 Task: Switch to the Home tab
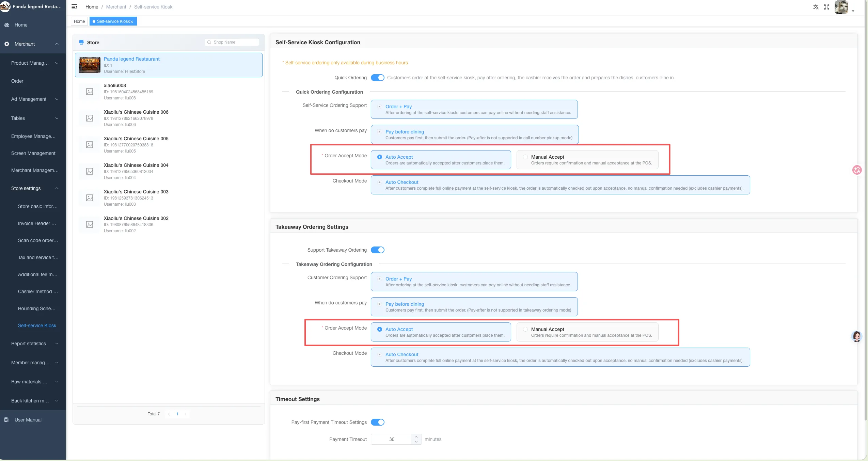79,21
